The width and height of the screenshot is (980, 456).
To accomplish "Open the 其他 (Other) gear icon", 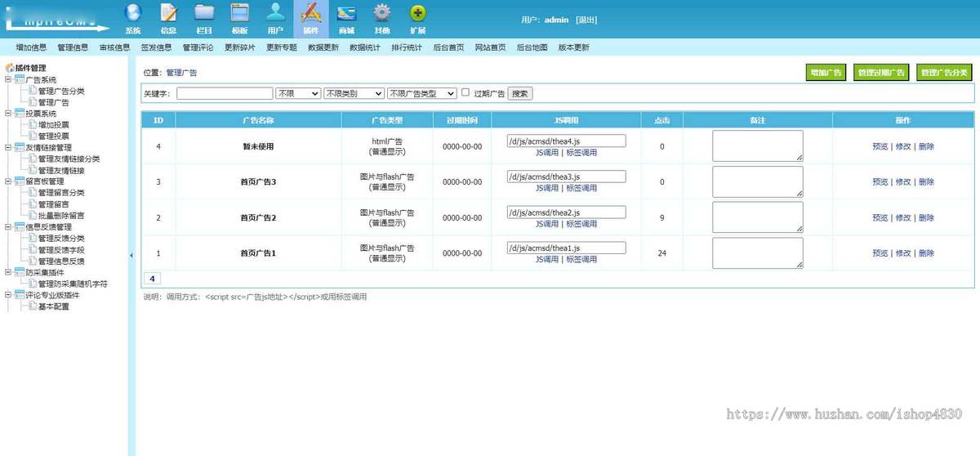I will [382, 12].
